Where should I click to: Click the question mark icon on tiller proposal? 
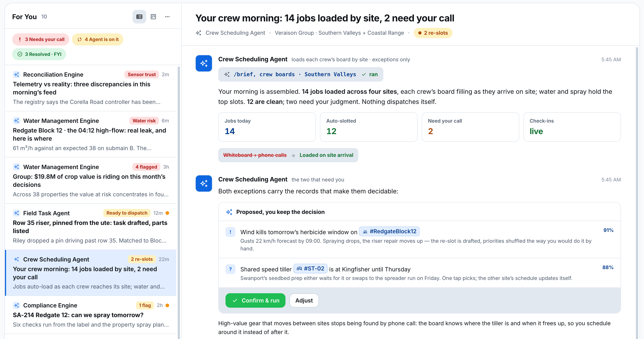coord(230,269)
